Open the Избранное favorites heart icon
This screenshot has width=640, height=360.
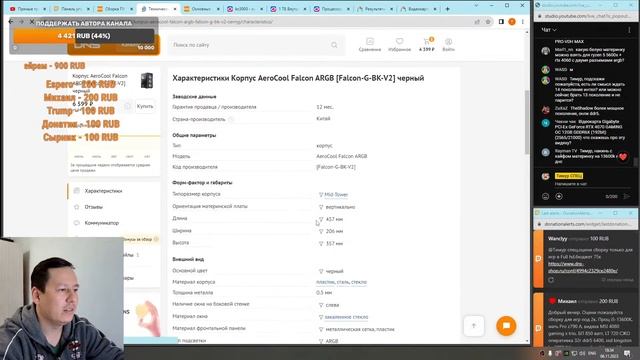(399, 44)
